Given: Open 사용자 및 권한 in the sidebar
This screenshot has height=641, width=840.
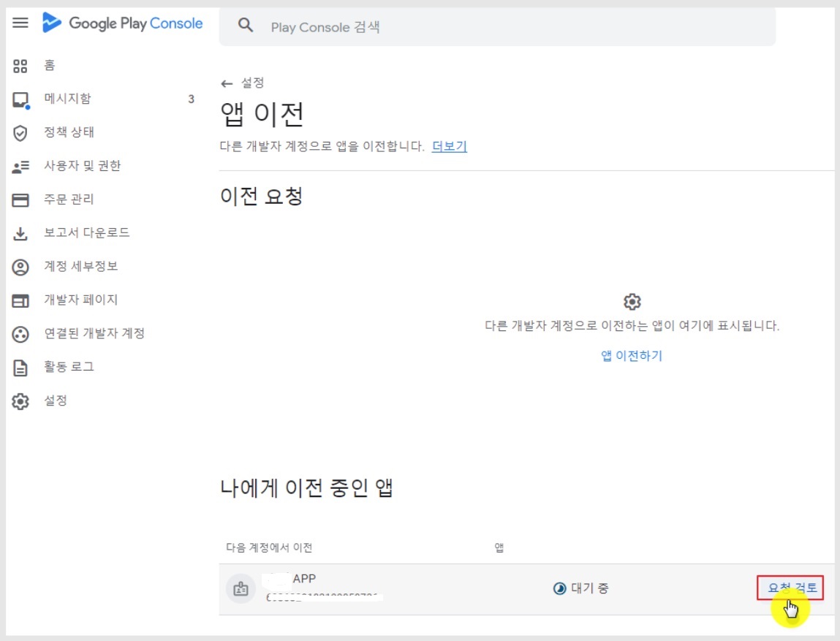Looking at the screenshot, I should pos(83,165).
